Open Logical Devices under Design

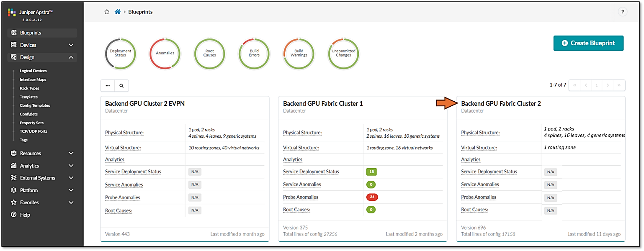pyautogui.click(x=33, y=71)
